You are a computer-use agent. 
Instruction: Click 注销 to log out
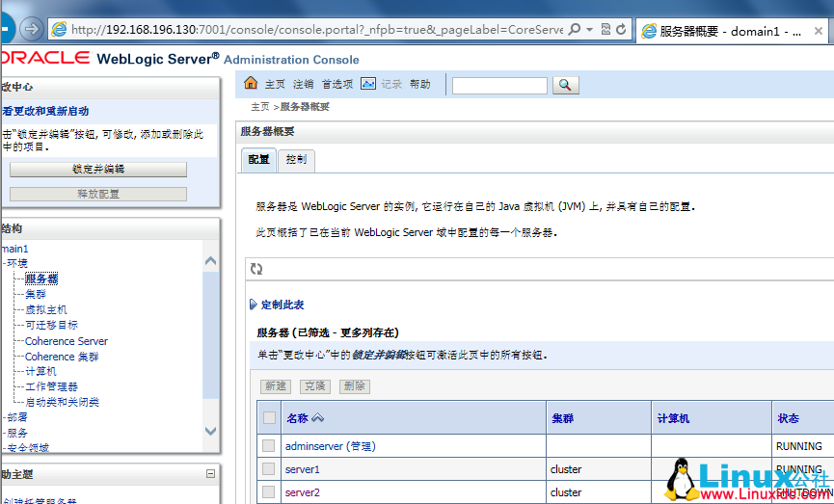pyautogui.click(x=303, y=84)
